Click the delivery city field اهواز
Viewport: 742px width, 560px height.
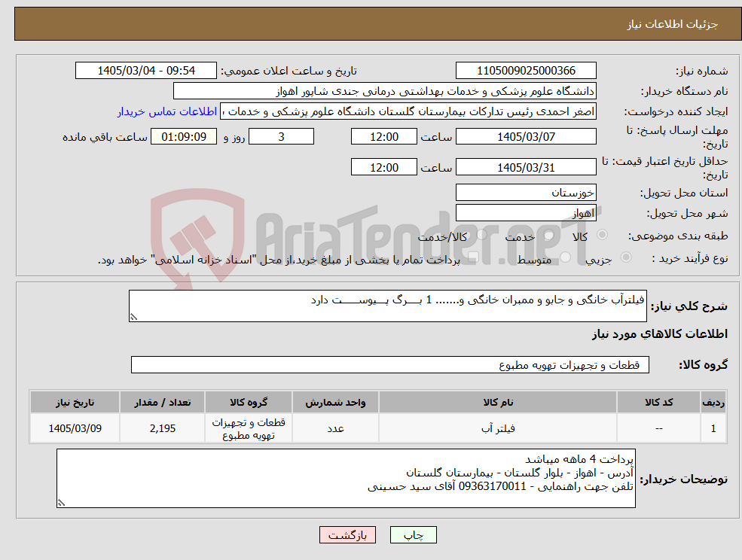click(x=526, y=213)
